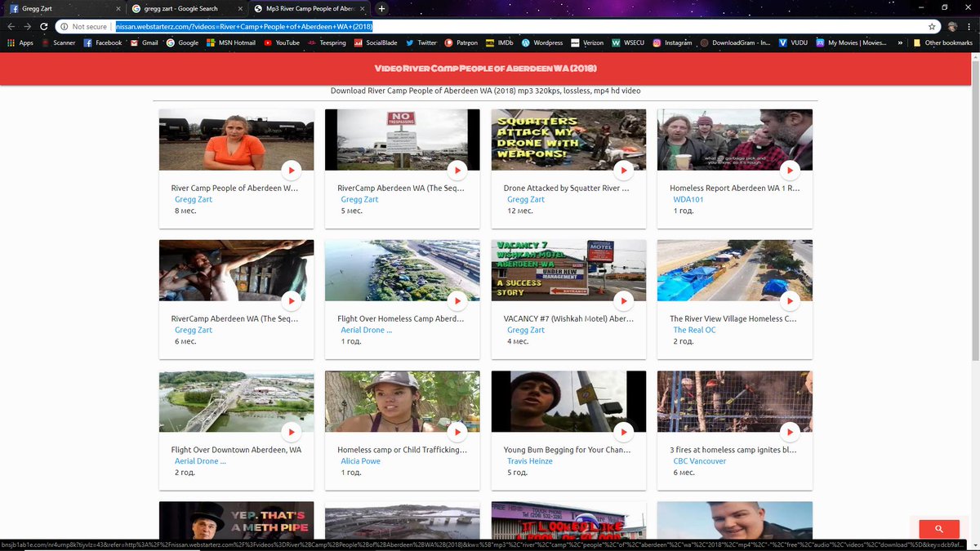Open the Patreon bookmark
The height and width of the screenshot is (551, 980).
click(461, 42)
